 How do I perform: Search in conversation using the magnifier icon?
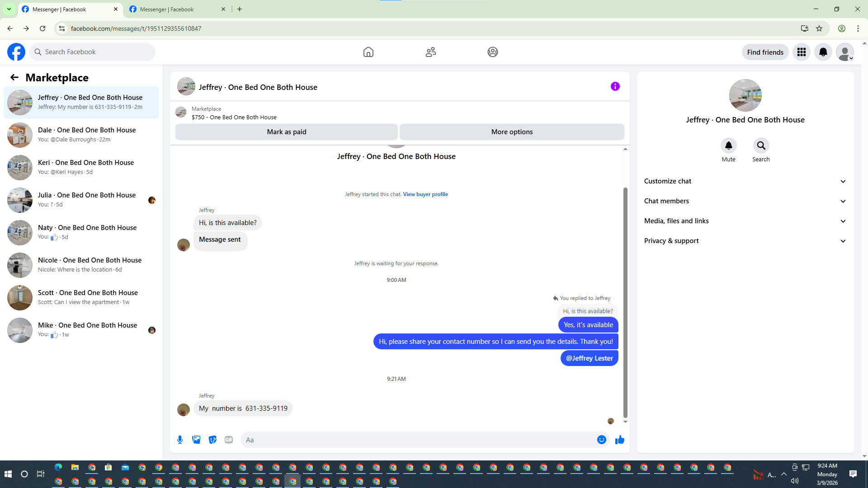[x=761, y=145]
